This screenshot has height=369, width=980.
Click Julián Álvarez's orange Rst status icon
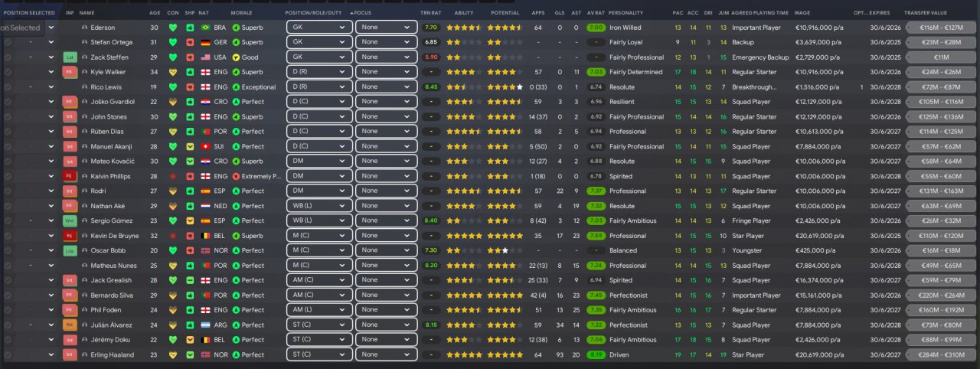(70, 325)
